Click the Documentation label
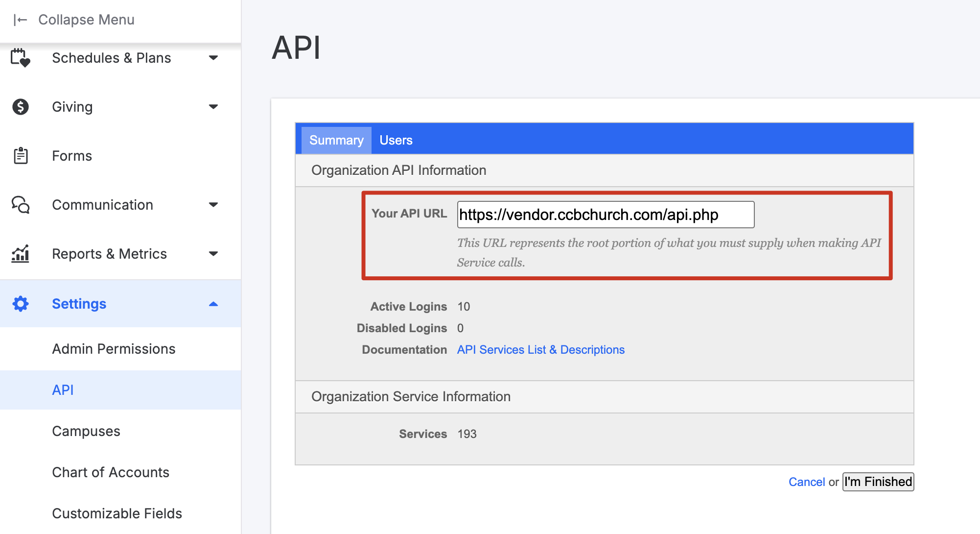Image resolution: width=980 pixels, height=534 pixels. click(404, 350)
